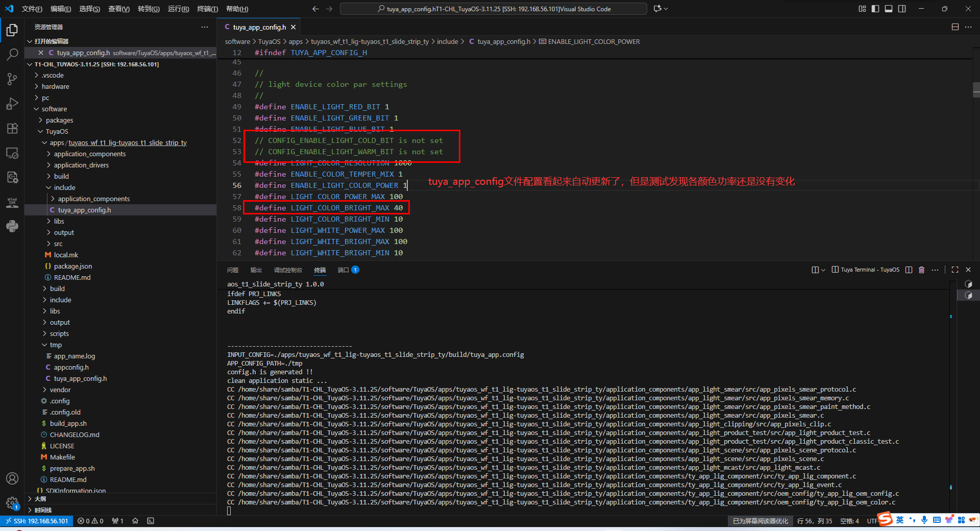The height and width of the screenshot is (531, 980).
Task: Click SSH: 192.168.56.101 remote status button
Action: (36, 521)
